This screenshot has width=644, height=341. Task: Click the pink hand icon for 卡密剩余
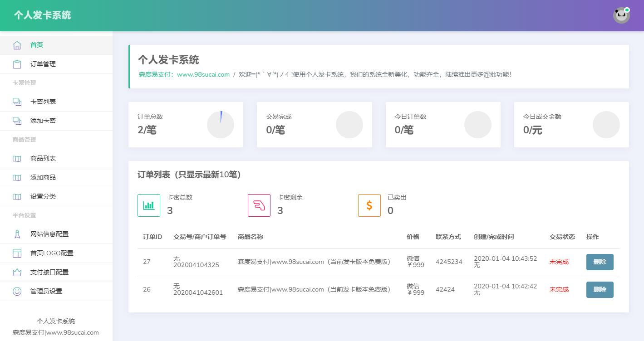[259, 205]
